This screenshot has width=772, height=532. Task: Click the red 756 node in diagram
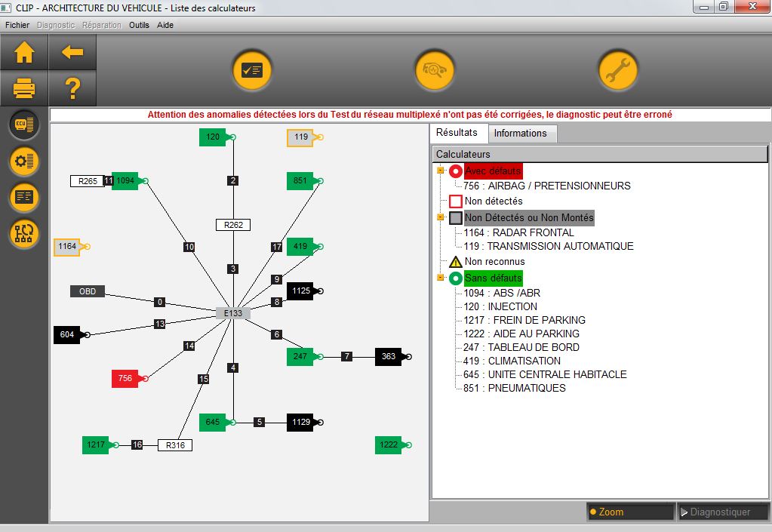click(125, 379)
